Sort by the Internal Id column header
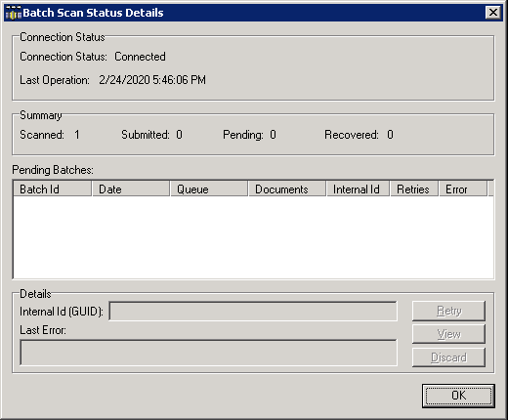 click(x=358, y=189)
